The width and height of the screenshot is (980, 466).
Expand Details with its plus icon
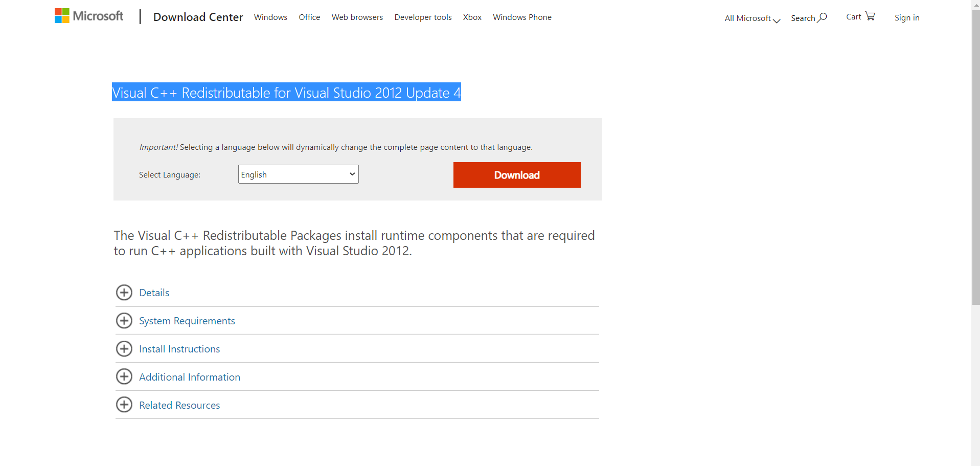(124, 293)
